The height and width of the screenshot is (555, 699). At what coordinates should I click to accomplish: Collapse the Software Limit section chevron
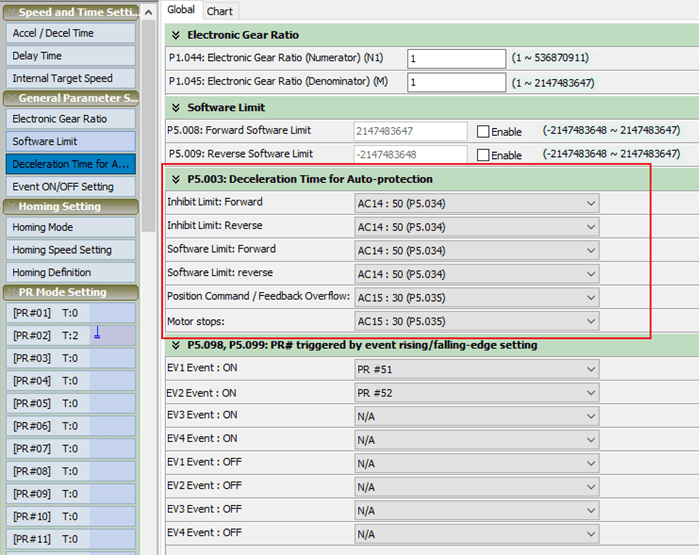point(176,107)
